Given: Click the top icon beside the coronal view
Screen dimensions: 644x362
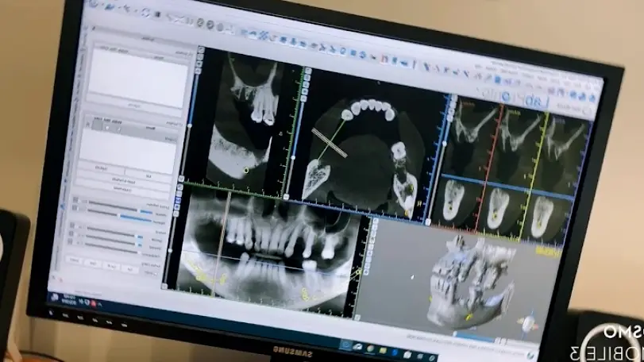Looking at the screenshot, I should [x=201, y=50].
